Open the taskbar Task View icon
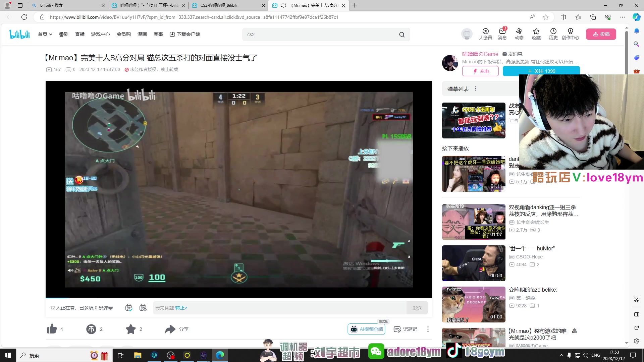 [121, 355]
